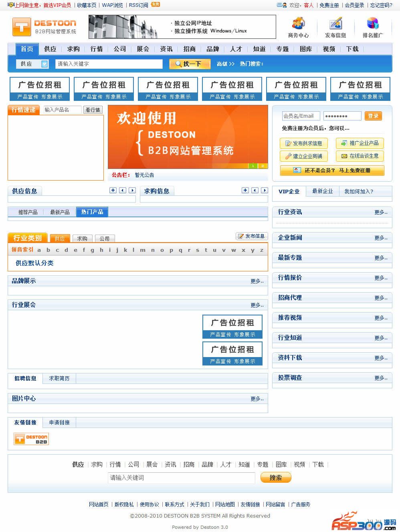Open the 下载 navigation menu item
Image resolution: width=400 pixels, height=532 pixels.
click(352, 49)
